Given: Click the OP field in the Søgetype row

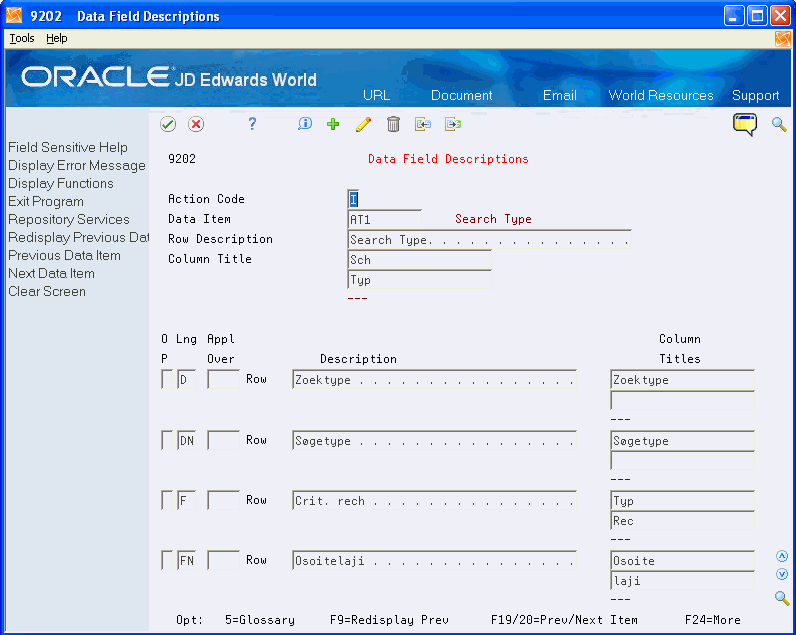Looking at the screenshot, I should [x=167, y=440].
